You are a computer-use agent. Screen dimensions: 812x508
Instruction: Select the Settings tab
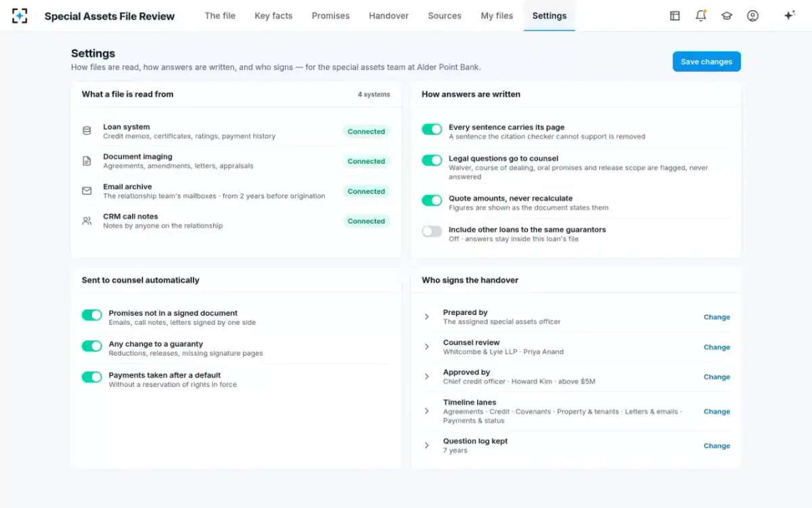549,16
